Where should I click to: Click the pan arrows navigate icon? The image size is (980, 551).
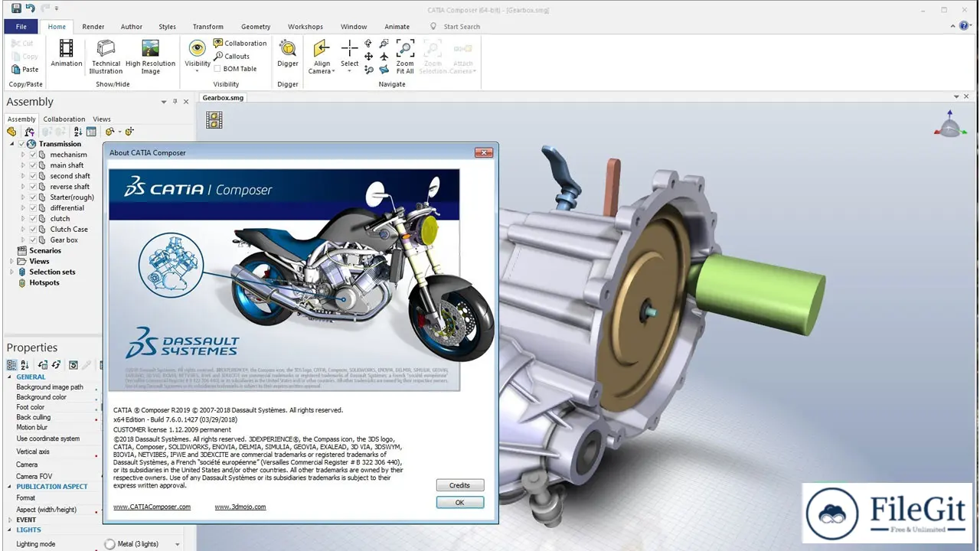(x=369, y=57)
